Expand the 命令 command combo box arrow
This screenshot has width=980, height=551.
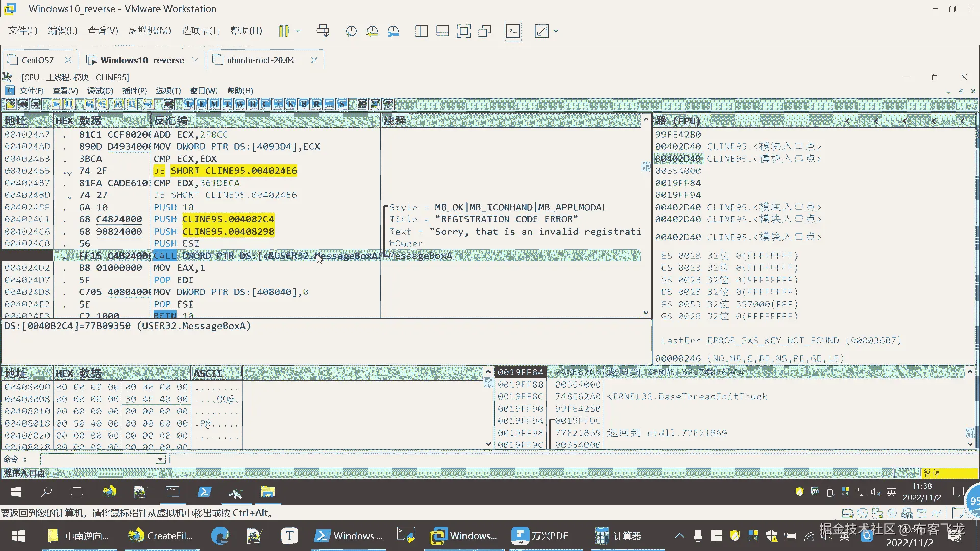coord(160,459)
